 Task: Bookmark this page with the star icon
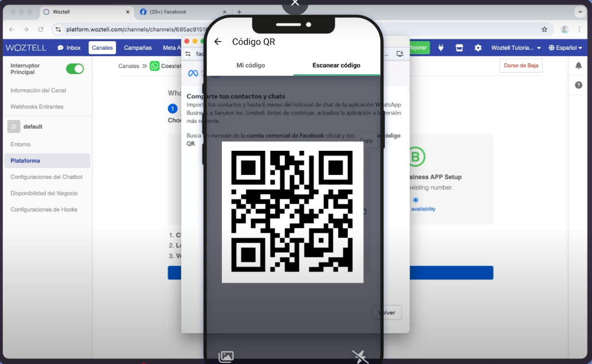(545, 29)
